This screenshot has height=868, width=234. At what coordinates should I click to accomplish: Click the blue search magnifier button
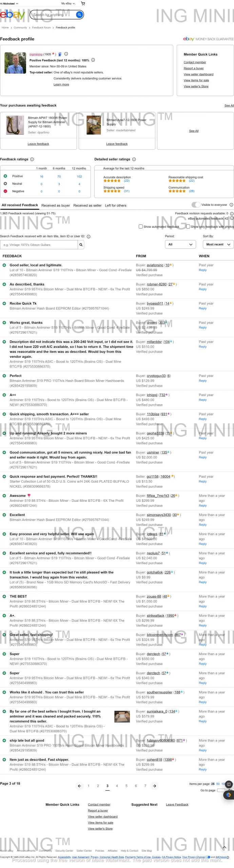click(x=79, y=15)
